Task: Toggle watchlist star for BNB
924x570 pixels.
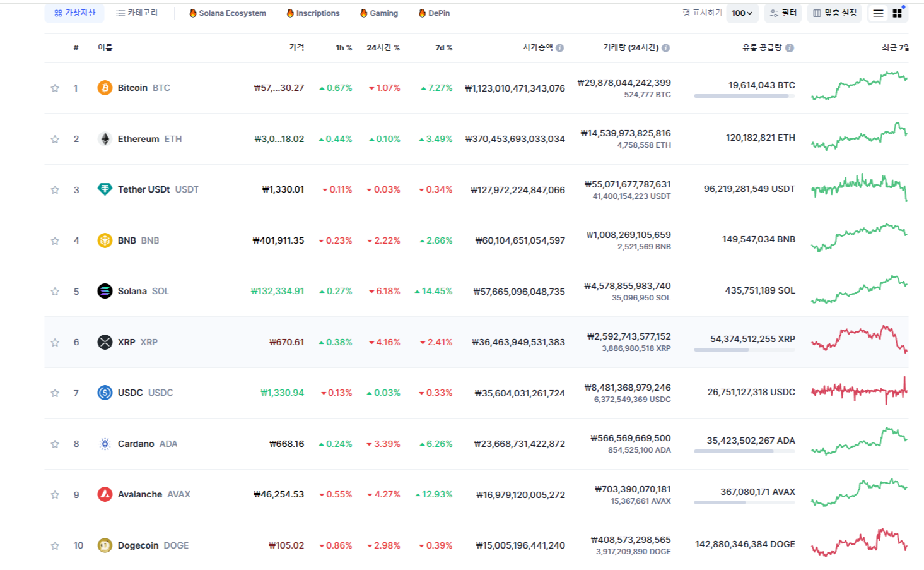Action: (x=55, y=240)
